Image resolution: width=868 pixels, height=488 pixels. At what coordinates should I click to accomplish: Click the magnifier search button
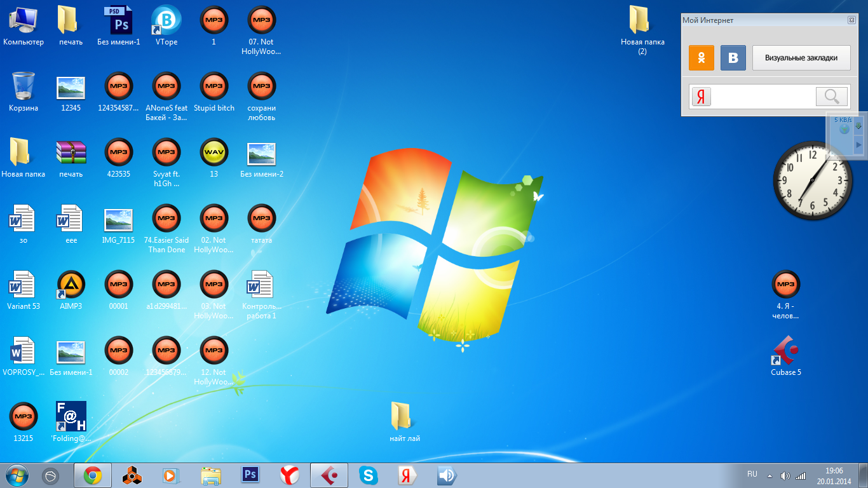pyautogui.click(x=832, y=97)
